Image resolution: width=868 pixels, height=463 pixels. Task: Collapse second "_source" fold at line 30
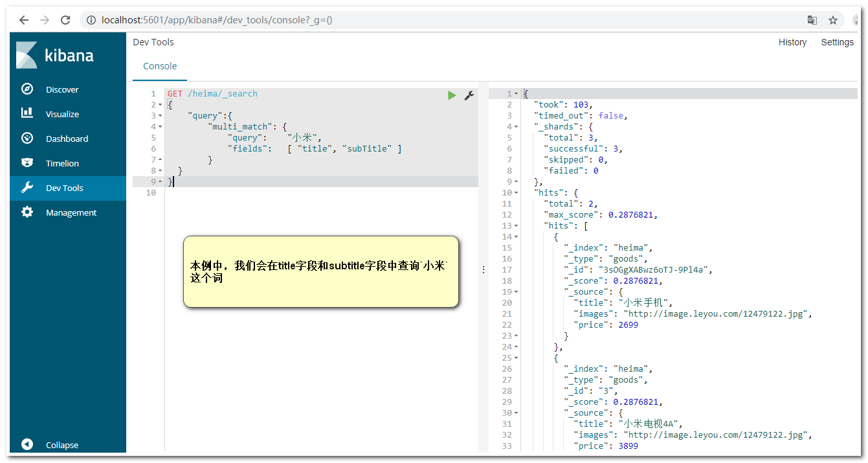click(x=516, y=413)
